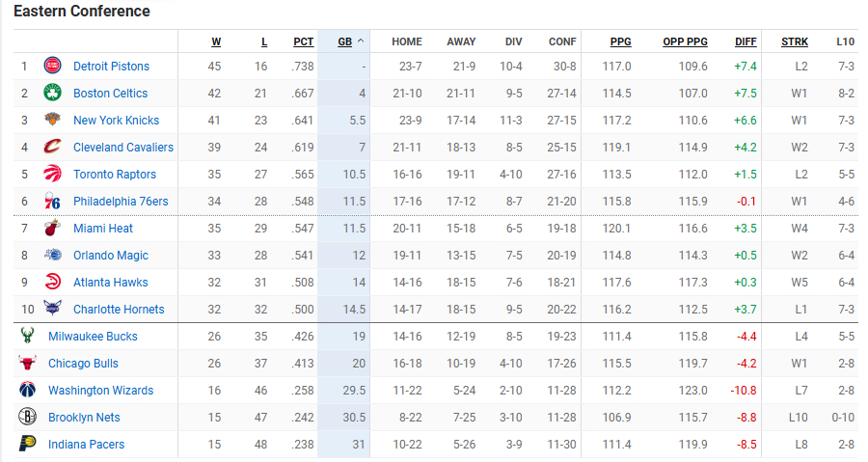868x462 pixels.
Task: Click the Milwaukee Bucks deer logo
Action: click(27, 336)
